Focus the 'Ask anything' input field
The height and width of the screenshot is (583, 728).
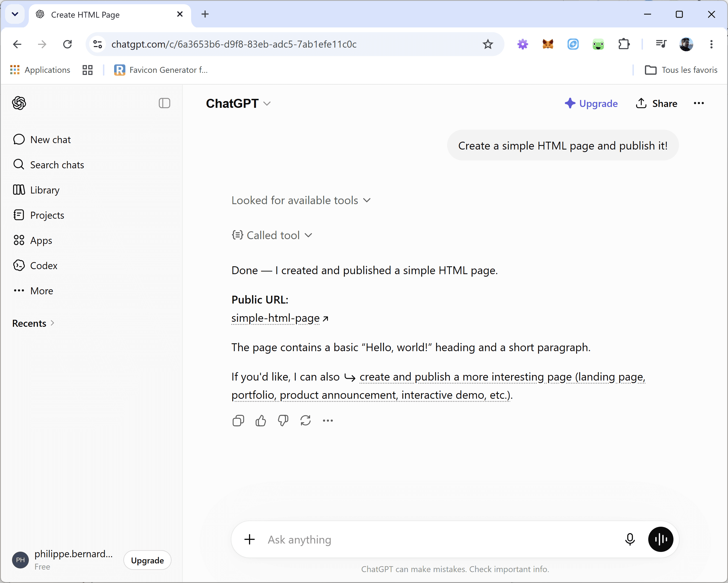coord(439,539)
